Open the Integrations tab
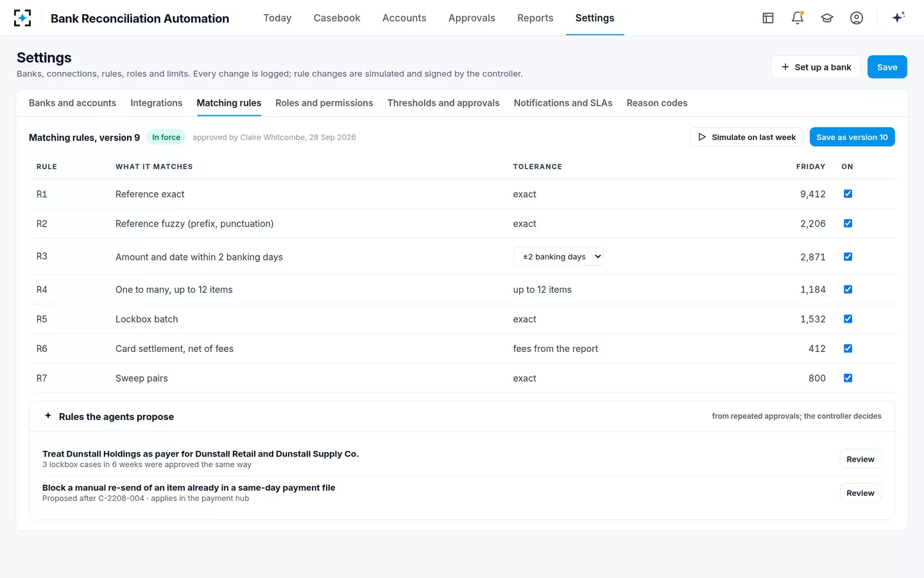This screenshot has height=578, width=924. tap(157, 103)
